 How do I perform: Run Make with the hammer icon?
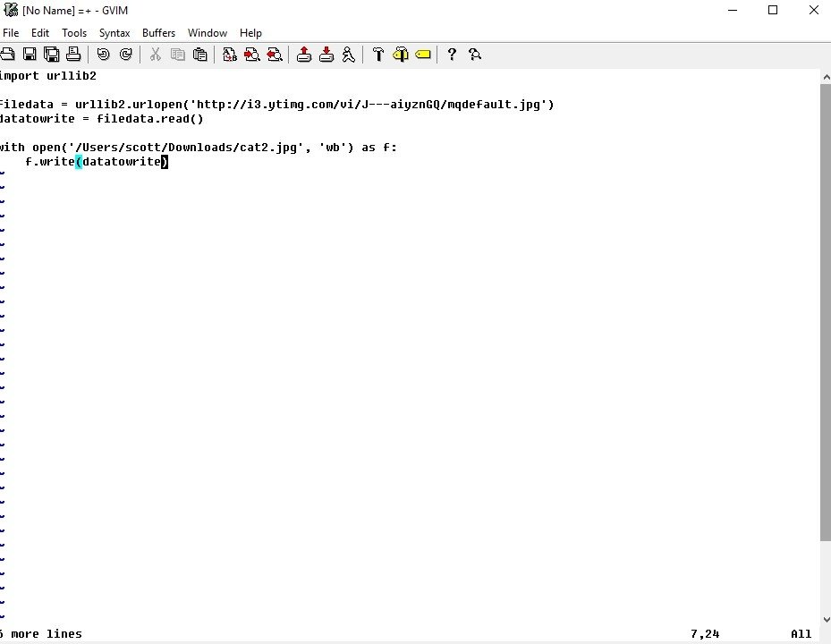pos(377,54)
